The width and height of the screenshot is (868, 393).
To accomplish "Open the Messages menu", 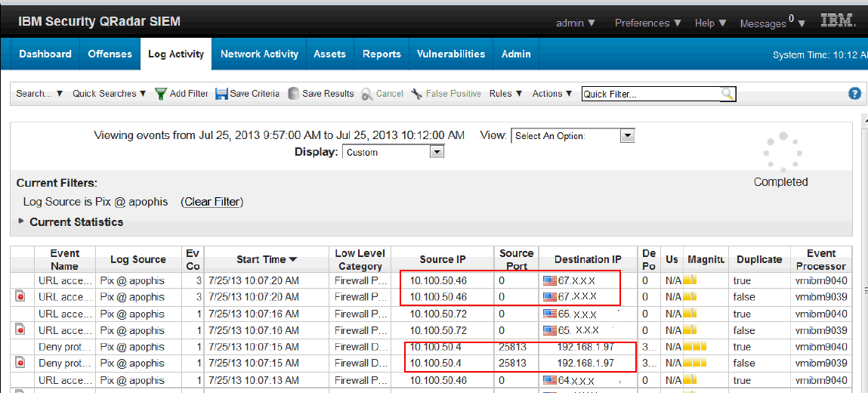I will click(x=773, y=23).
